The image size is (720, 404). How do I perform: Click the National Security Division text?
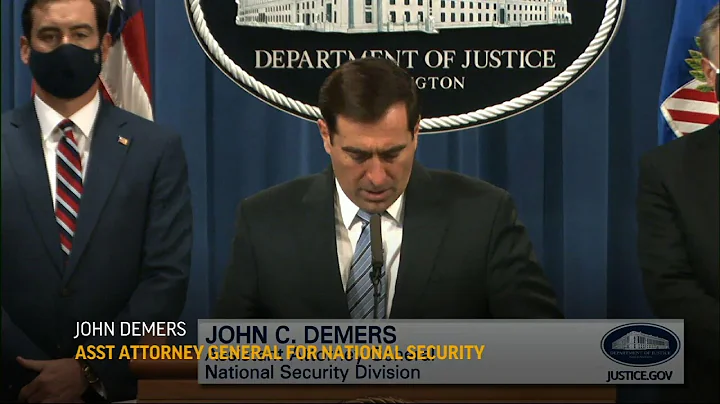312,372
